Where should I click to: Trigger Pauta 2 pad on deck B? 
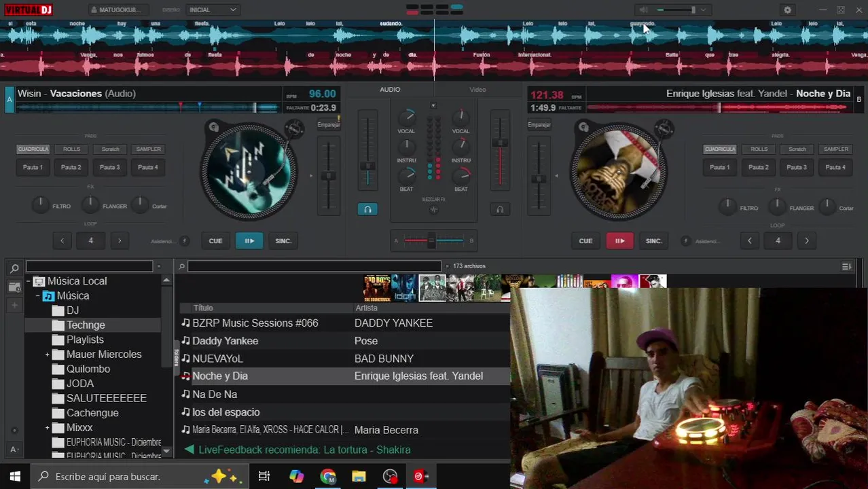pos(759,167)
